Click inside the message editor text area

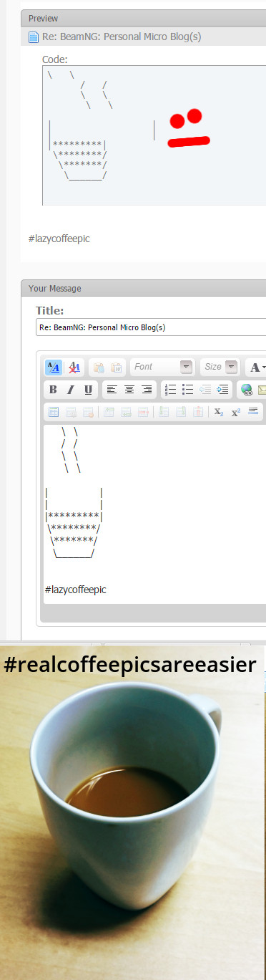154,514
